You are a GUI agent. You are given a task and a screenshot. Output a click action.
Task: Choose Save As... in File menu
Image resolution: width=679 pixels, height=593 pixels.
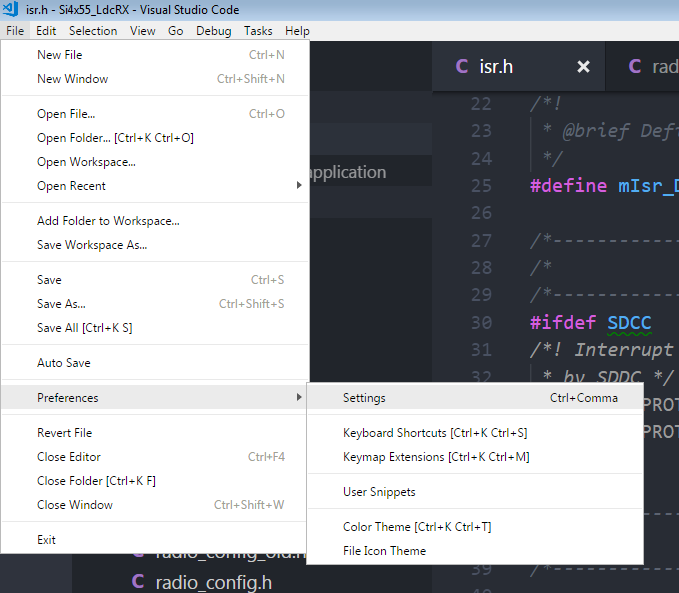(x=61, y=304)
